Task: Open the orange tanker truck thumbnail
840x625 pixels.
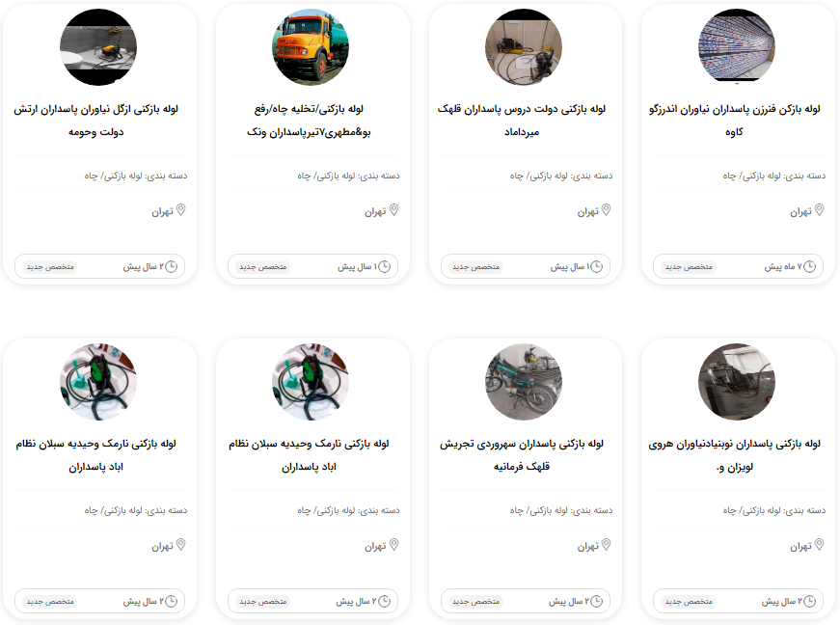Action: pyautogui.click(x=311, y=47)
